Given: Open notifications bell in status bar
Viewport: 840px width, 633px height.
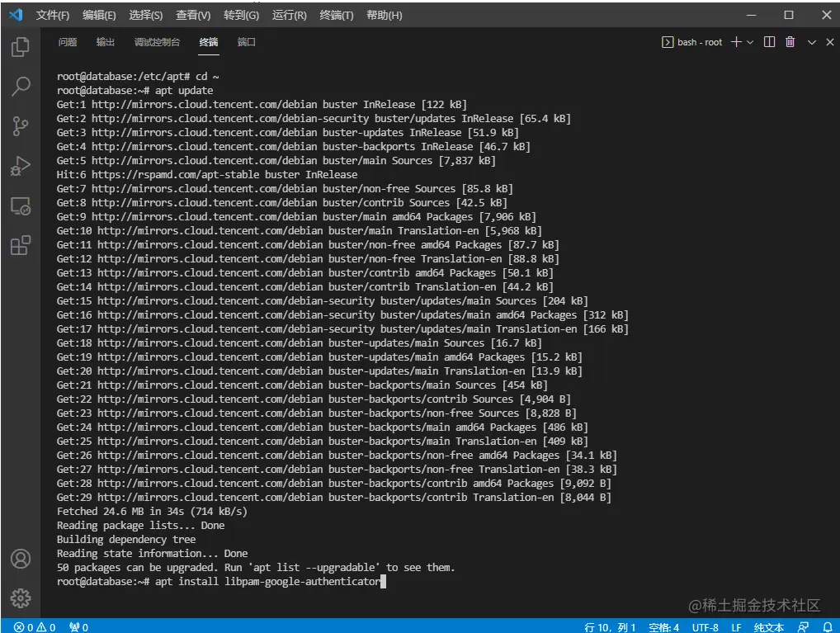Looking at the screenshot, I should click(828, 626).
